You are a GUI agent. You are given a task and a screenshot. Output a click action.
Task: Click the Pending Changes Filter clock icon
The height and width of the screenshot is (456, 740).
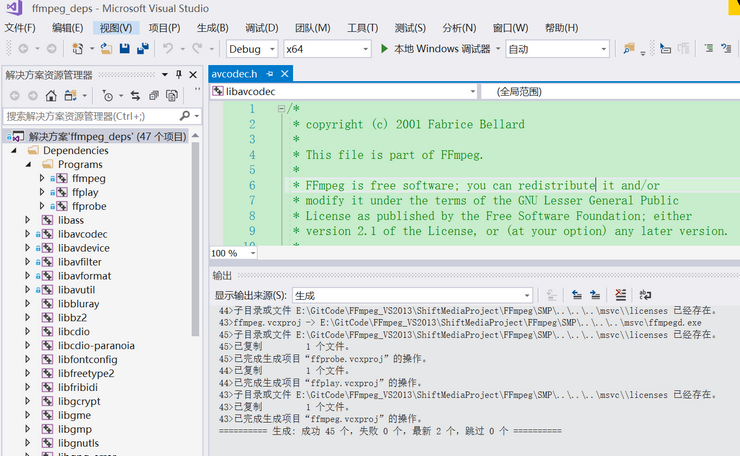coord(108,96)
